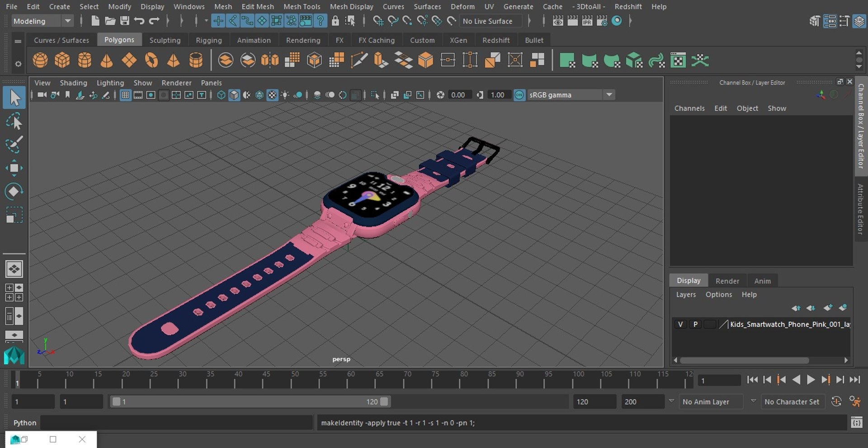Click No Live Surface field
Image resolution: width=868 pixels, height=448 pixels.
click(490, 21)
